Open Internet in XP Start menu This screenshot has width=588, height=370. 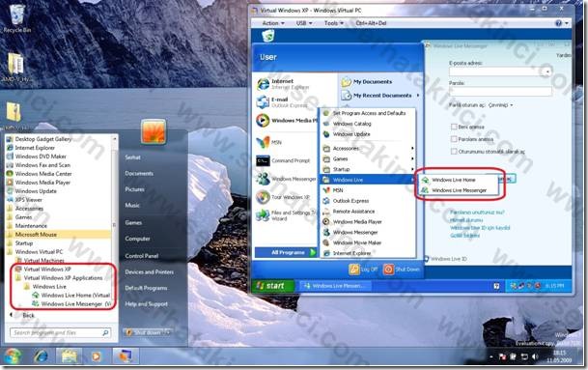click(283, 84)
